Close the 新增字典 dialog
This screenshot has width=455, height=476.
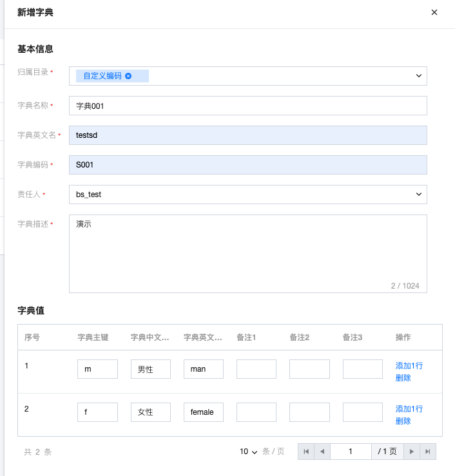click(x=434, y=12)
